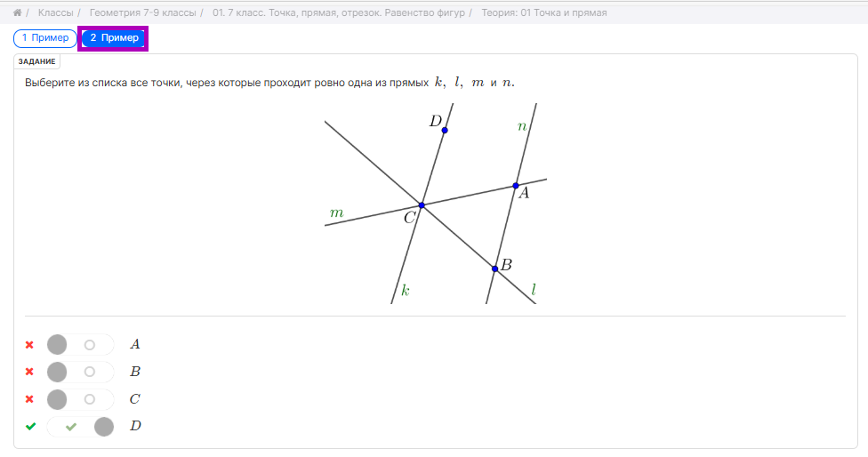Click blue point A on the diagram
868x457 pixels.
pos(516,186)
